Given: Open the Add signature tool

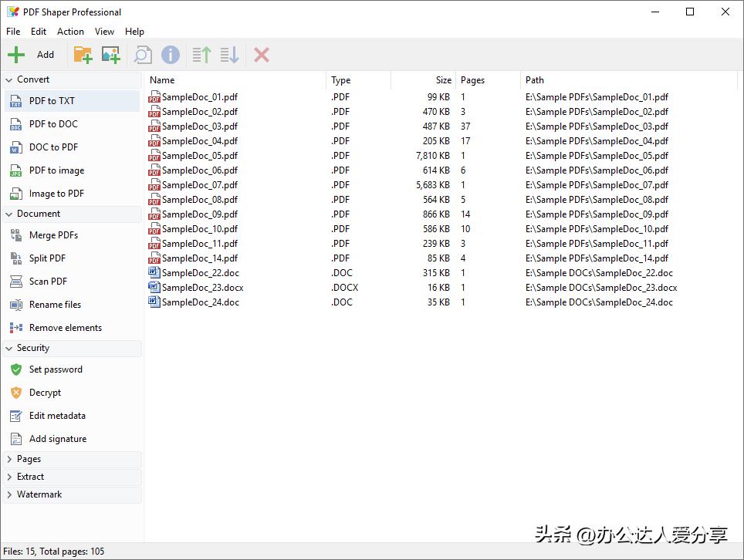Looking at the screenshot, I should point(72,439).
